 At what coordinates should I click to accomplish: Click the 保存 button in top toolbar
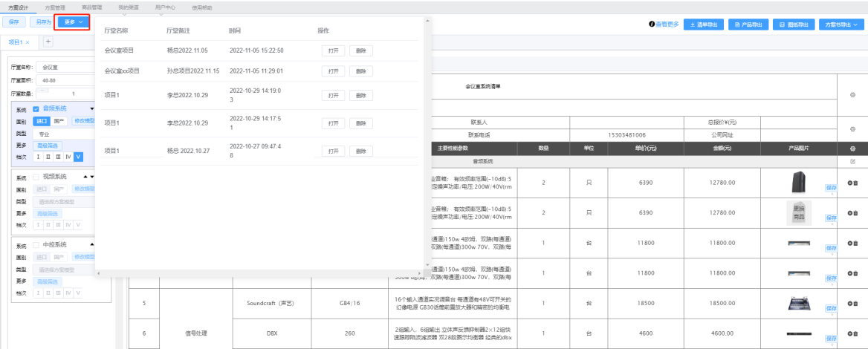14,22
